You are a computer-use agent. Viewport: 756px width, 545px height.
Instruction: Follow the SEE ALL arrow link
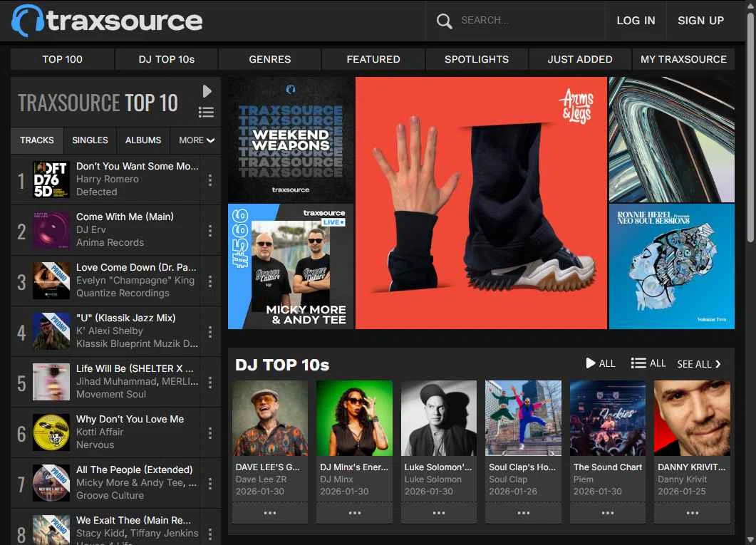[699, 364]
